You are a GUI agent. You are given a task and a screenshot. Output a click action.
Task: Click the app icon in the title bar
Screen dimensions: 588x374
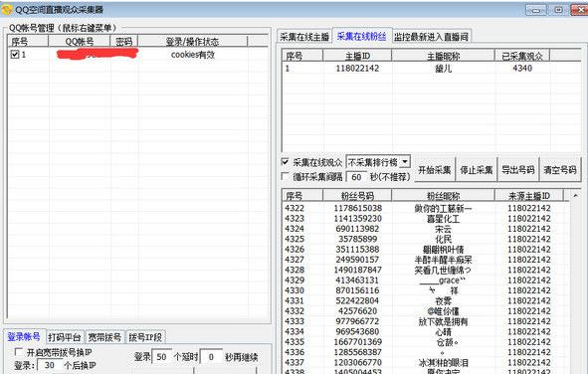point(7,9)
